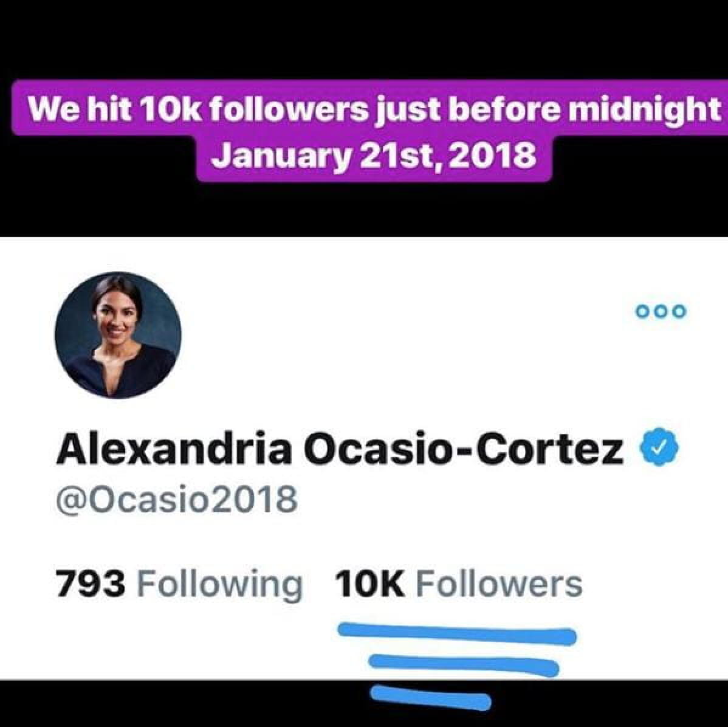This screenshot has height=727, width=728.
Task: Click the number 793 beside Following
Action: tap(91, 584)
